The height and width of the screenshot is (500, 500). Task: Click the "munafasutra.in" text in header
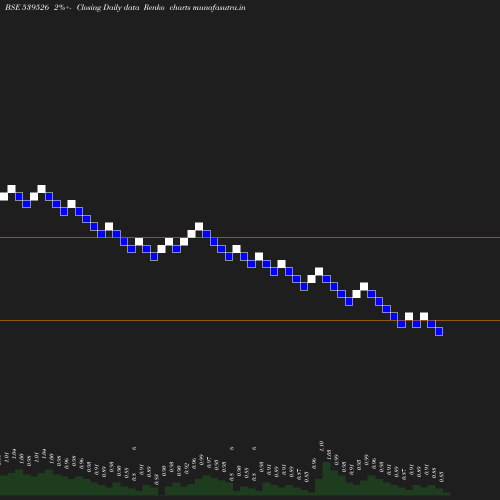pyautogui.click(x=219, y=7)
